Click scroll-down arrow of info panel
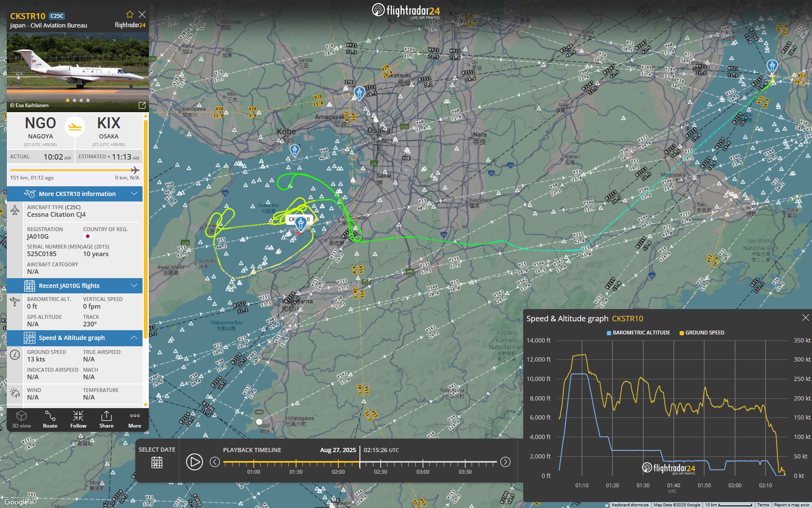 146,405
